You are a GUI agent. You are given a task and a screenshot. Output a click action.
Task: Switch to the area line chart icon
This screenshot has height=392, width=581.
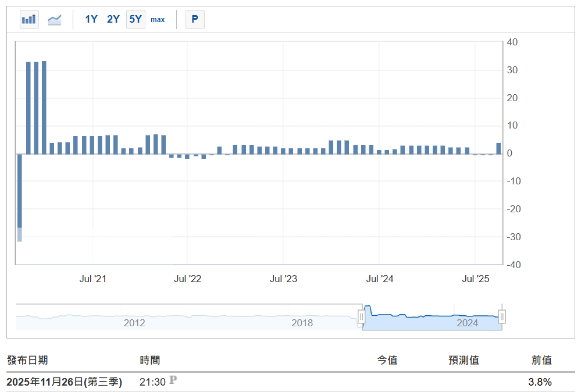pos(54,19)
